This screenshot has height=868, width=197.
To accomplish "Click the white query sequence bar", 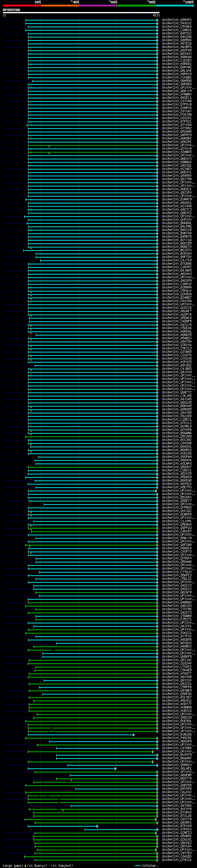I will click(x=81, y=12).
